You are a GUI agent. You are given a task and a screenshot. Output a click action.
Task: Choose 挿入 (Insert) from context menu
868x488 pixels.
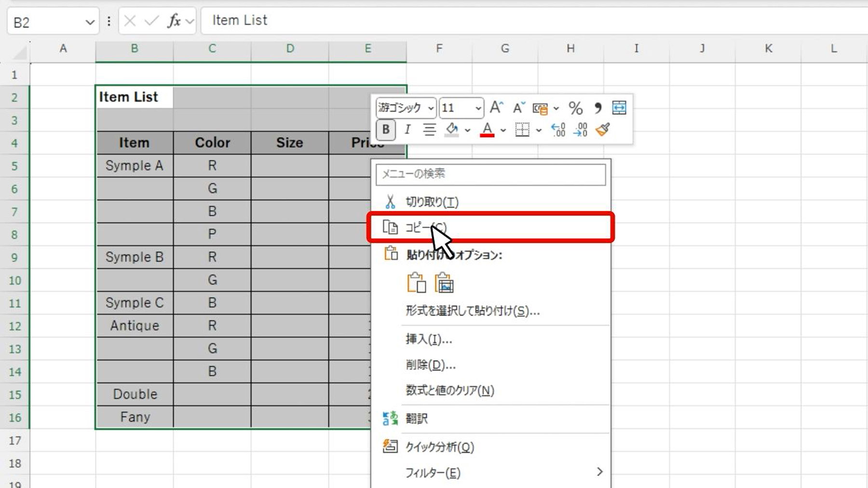[x=490, y=339]
